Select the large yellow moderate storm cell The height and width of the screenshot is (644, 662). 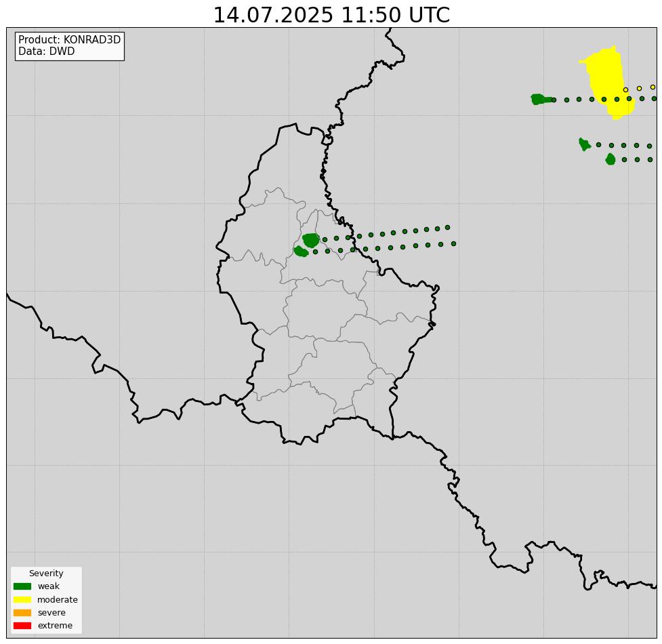[608, 82]
